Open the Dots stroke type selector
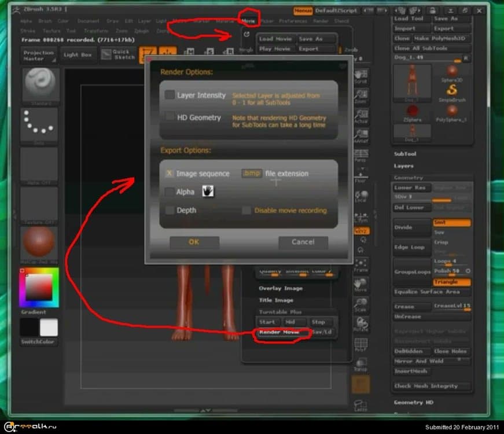Screen dimensions: 504x434 (x=39, y=124)
